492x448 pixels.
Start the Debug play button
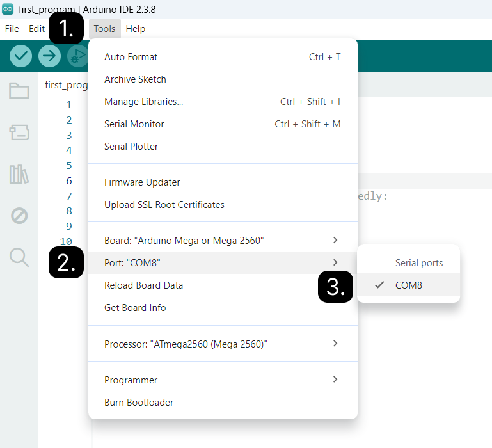coord(78,56)
